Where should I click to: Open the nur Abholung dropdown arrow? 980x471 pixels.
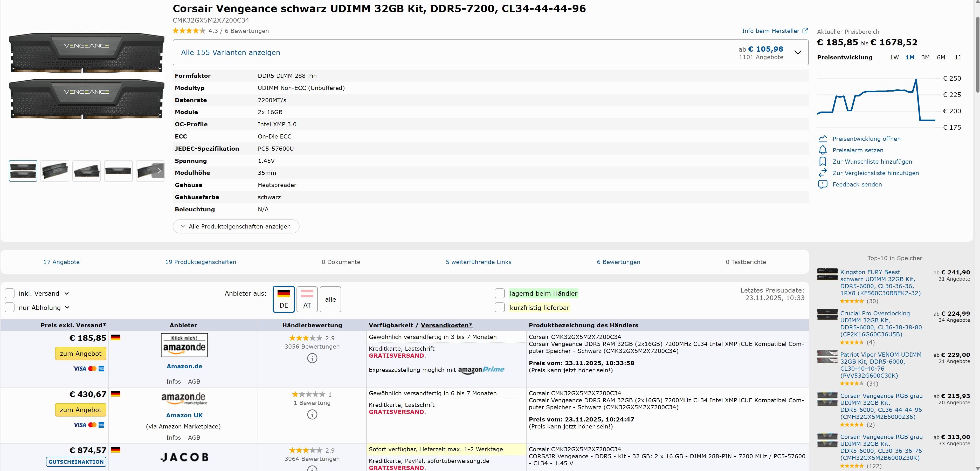tap(67, 307)
